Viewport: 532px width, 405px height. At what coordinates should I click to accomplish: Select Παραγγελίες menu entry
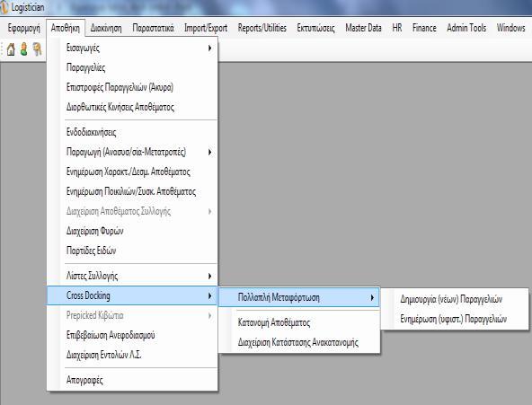pos(132,67)
